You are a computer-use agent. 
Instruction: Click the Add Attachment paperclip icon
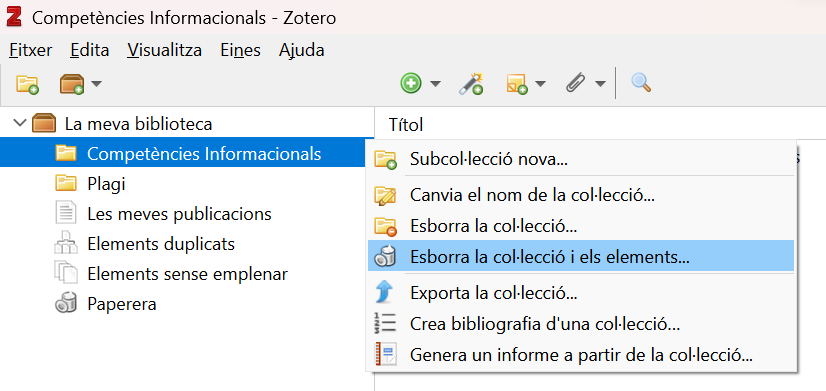click(577, 83)
